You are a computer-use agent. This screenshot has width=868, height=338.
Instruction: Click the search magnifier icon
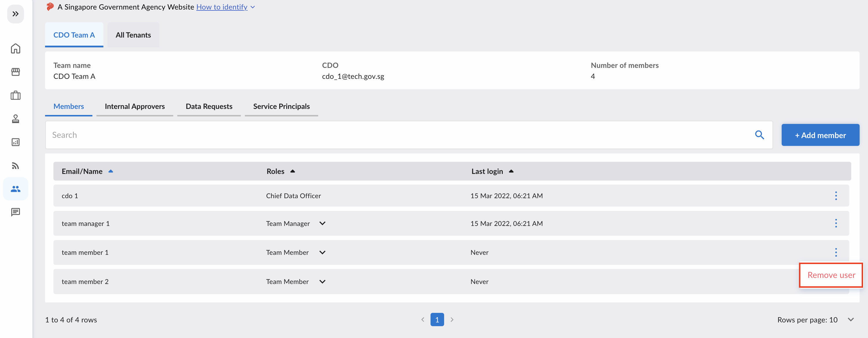pyautogui.click(x=759, y=135)
